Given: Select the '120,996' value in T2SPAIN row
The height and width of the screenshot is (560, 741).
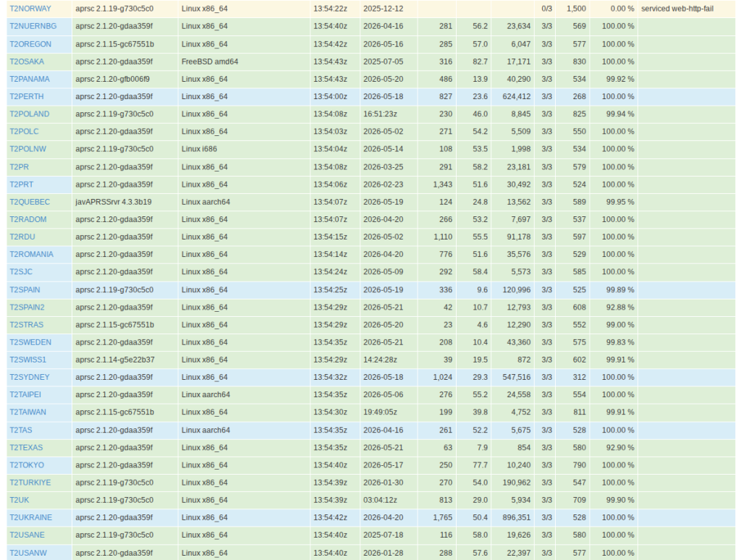Looking at the screenshot, I should coord(517,289).
